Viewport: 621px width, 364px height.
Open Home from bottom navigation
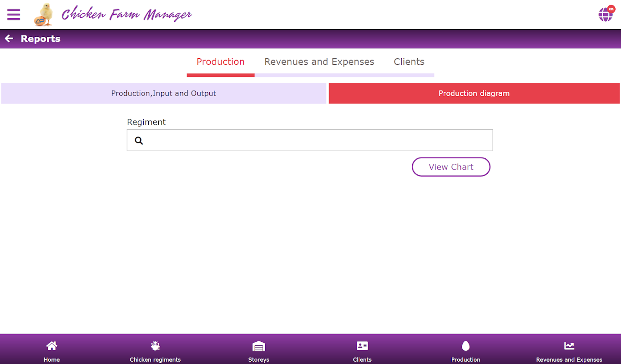[52, 351]
